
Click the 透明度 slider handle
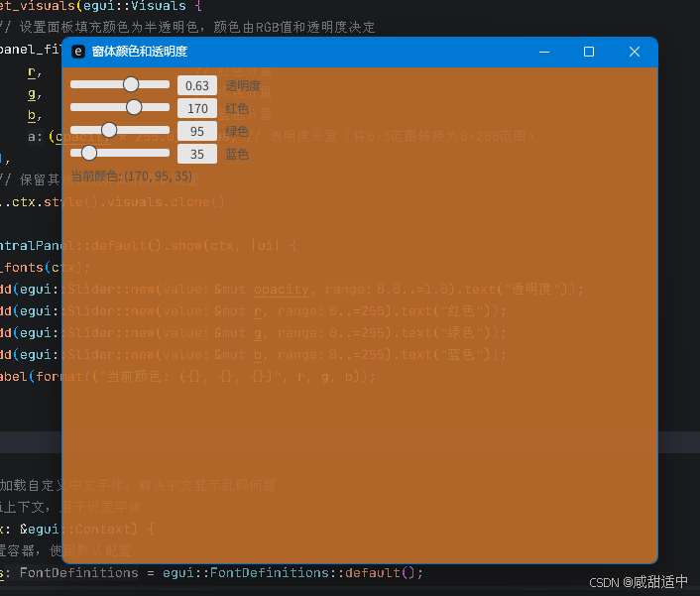coord(131,85)
